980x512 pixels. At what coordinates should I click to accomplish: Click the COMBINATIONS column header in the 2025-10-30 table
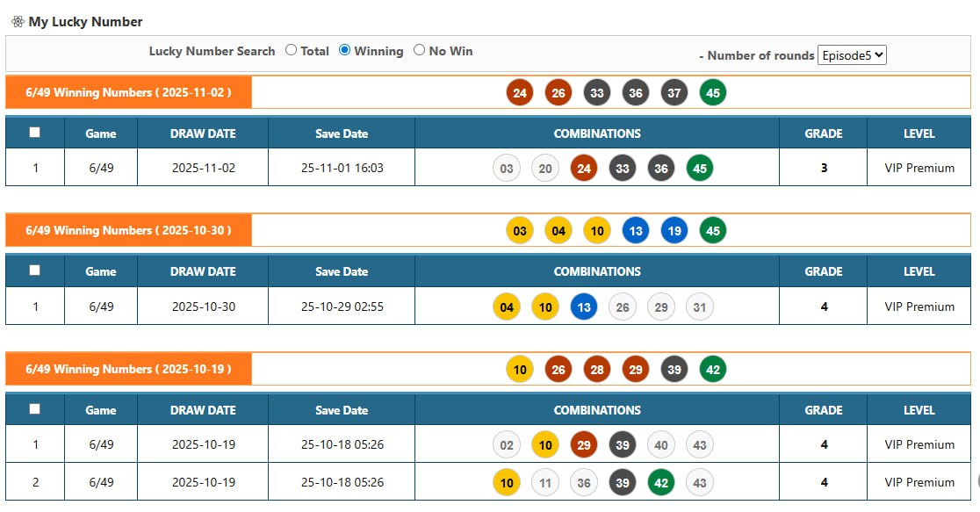pyautogui.click(x=597, y=271)
